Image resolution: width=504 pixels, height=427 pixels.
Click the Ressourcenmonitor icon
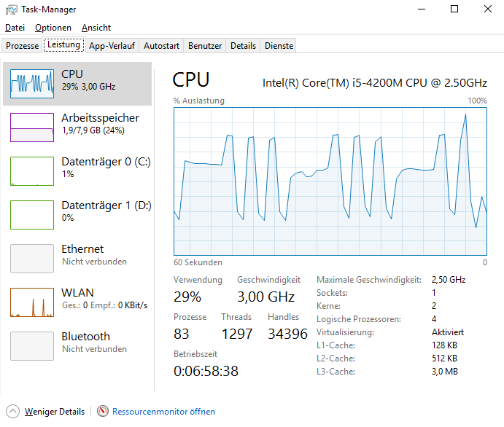click(x=103, y=412)
